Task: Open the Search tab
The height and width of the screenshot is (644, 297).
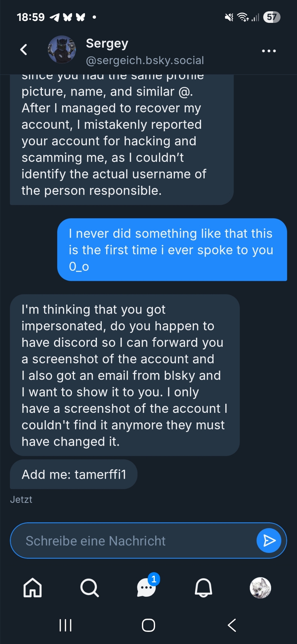Action: coord(89,588)
